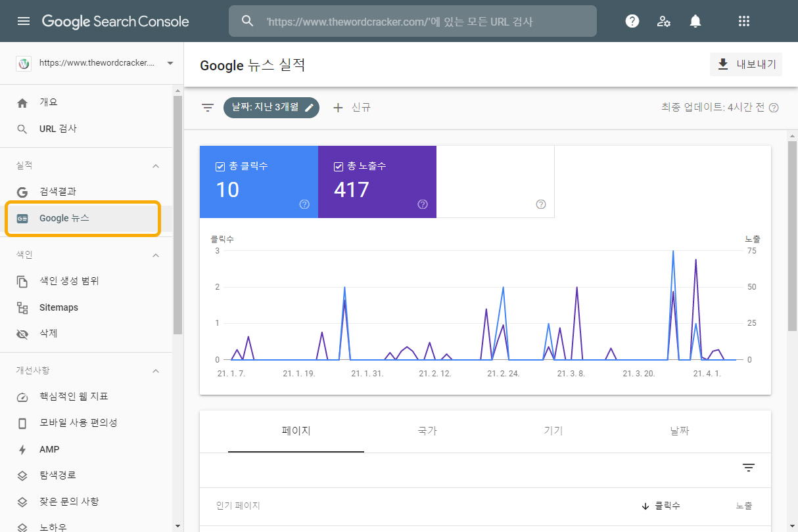This screenshot has height=532, width=798.
Task: Click the 색인 생성 범위 pages icon
Action: tap(22, 281)
